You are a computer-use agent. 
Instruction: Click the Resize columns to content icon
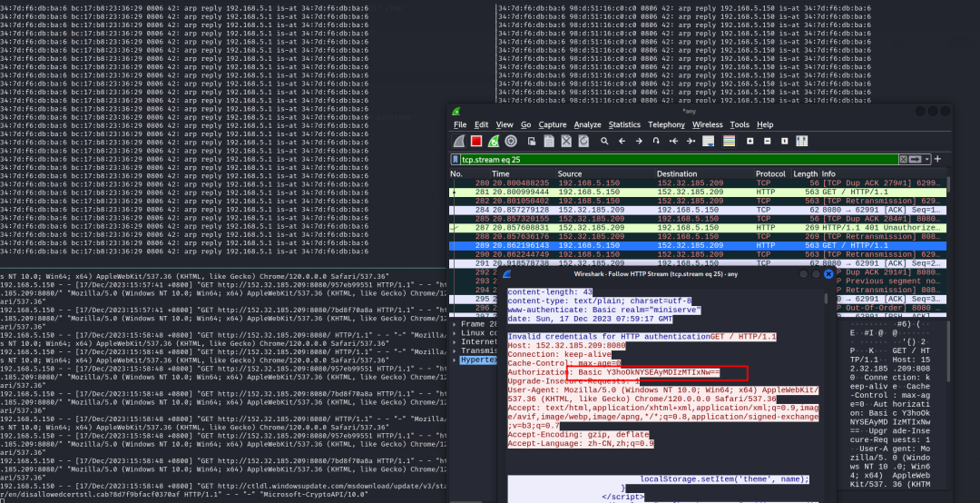pos(802,142)
